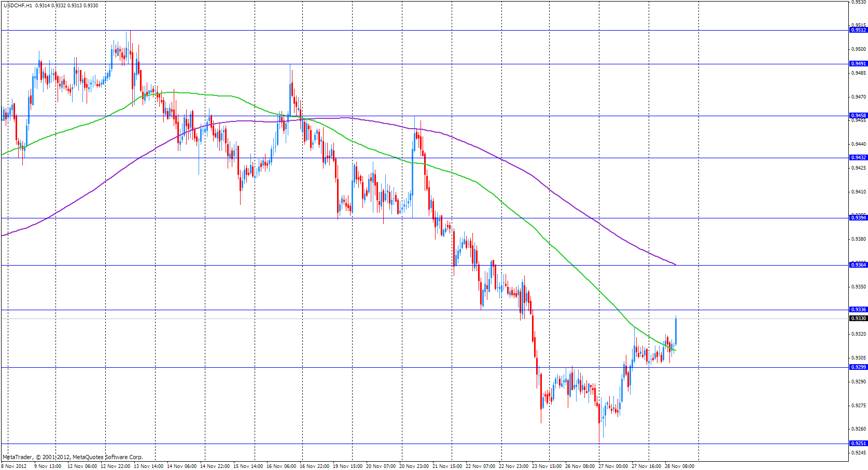Click the 21 Nov 15:00 time label
Viewport: 868px width, 470px height.
click(x=447, y=466)
